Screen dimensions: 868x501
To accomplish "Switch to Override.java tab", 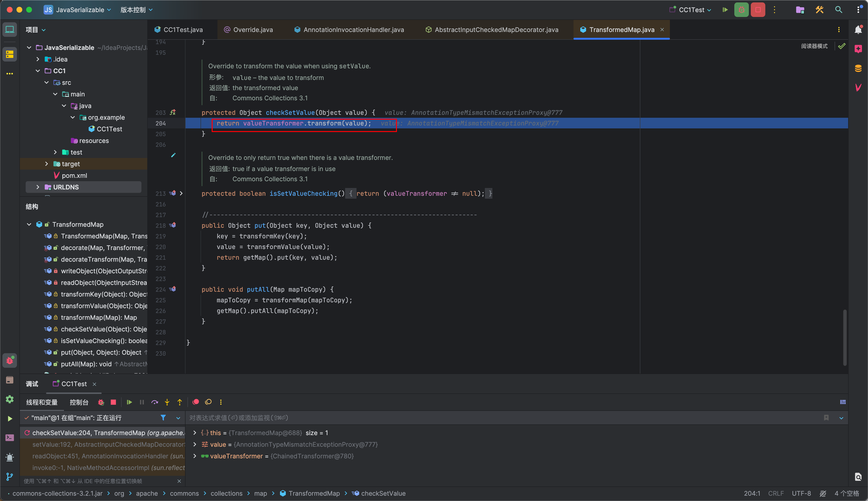I will coord(248,30).
